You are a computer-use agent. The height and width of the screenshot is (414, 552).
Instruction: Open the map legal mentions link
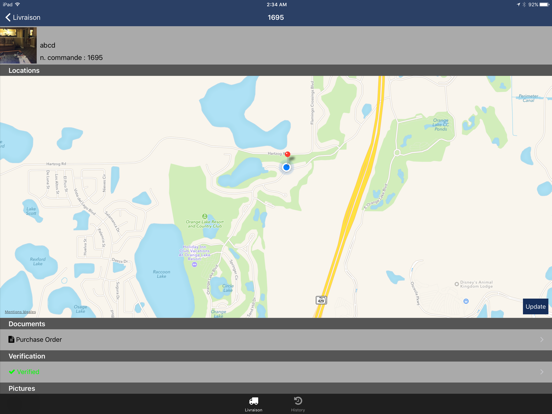pos(20,312)
